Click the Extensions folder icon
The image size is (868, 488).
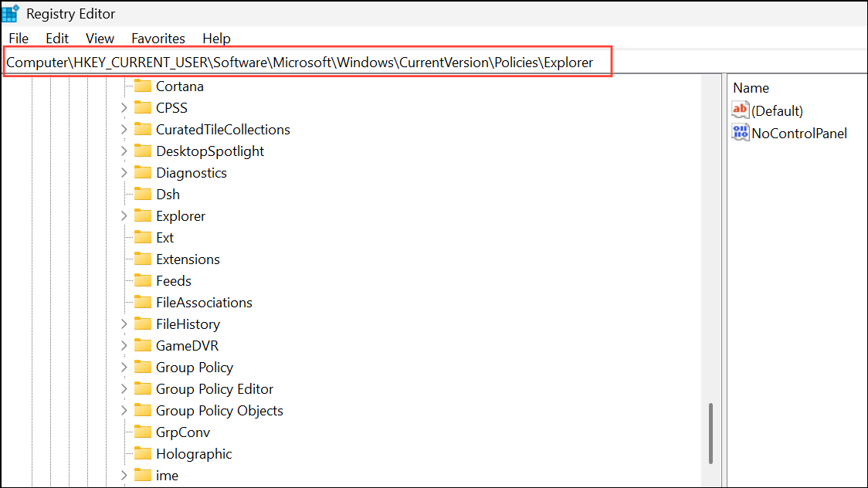click(143, 259)
